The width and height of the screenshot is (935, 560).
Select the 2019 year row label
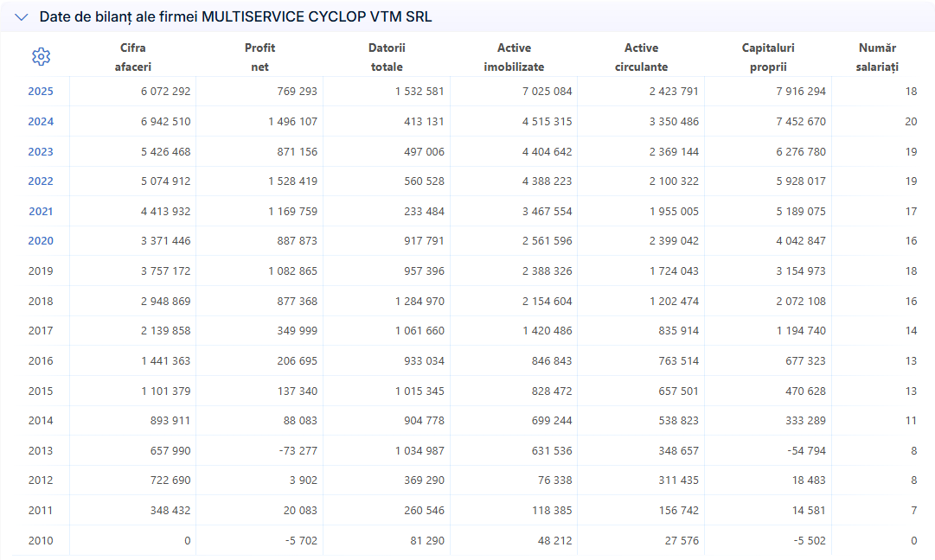[41, 271]
